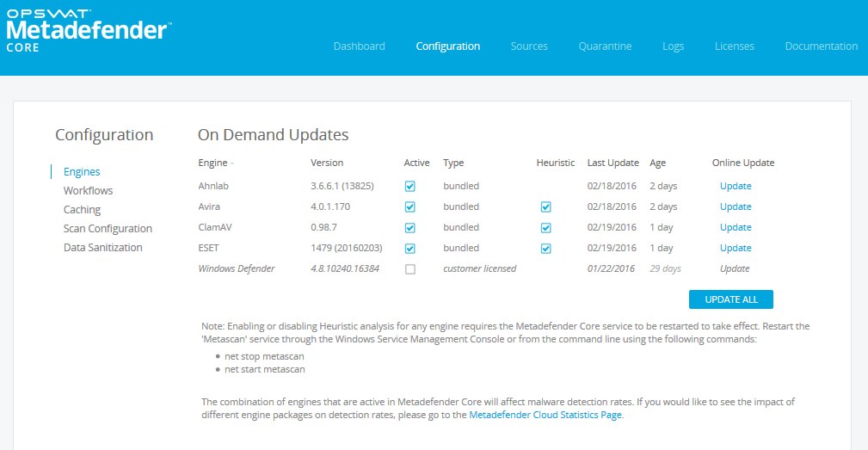Image resolution: width=868 pixels, height=450 pixels.
Task: Click the Type column header
Action: pos(453,163)
